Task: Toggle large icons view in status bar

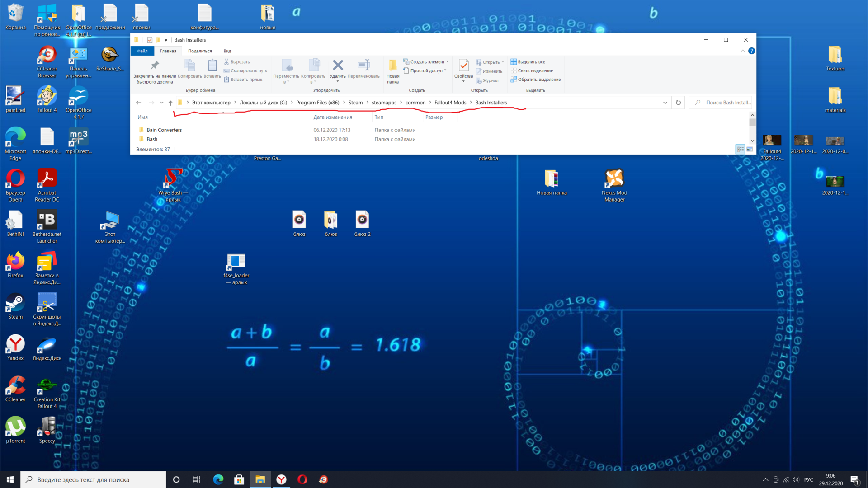Action: (750, 149)
